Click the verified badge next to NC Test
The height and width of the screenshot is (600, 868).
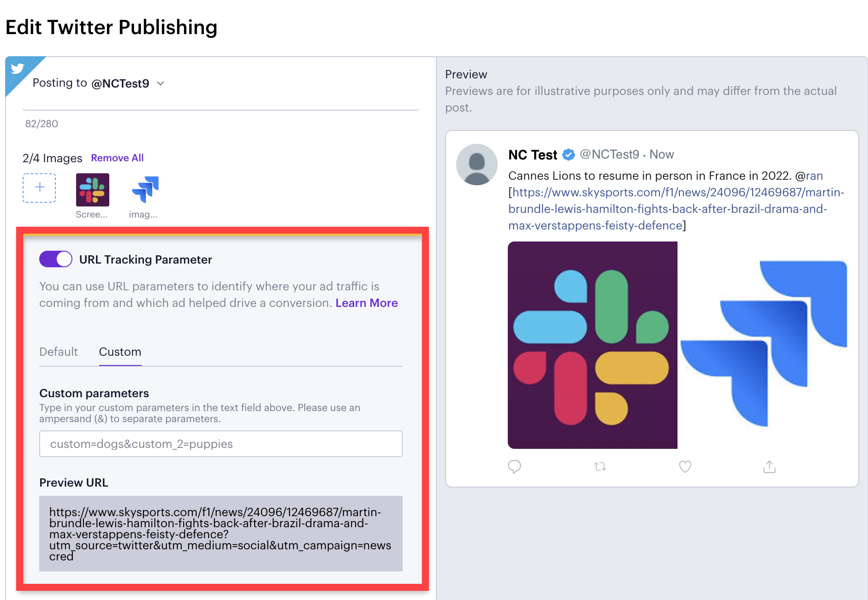tap(569, 155)
